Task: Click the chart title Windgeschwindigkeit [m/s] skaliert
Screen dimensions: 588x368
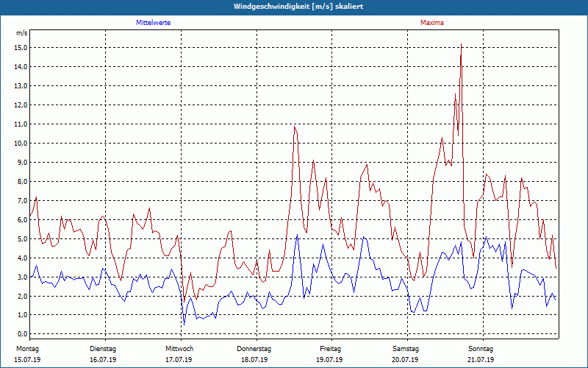Action: (298, 7)
